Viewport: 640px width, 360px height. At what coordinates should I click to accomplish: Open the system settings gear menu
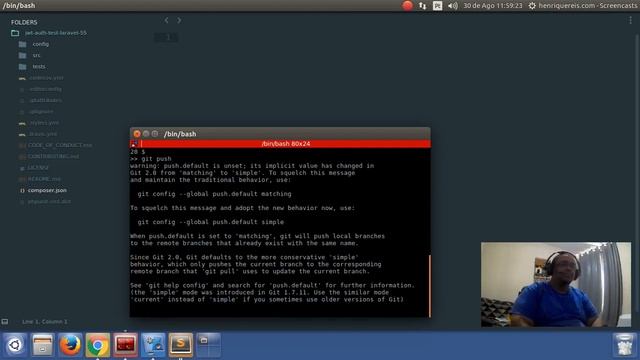coord(532,6)
